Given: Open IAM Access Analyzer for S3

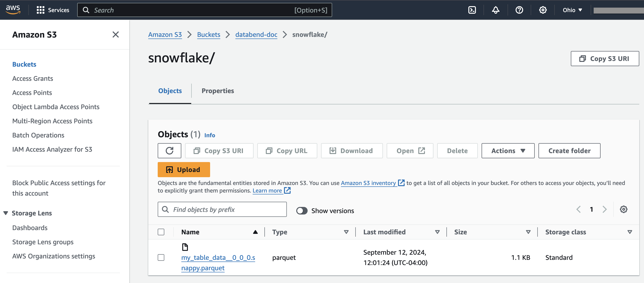Looking at the screenshot, I should pyautogui.click(x=52, y=149).
